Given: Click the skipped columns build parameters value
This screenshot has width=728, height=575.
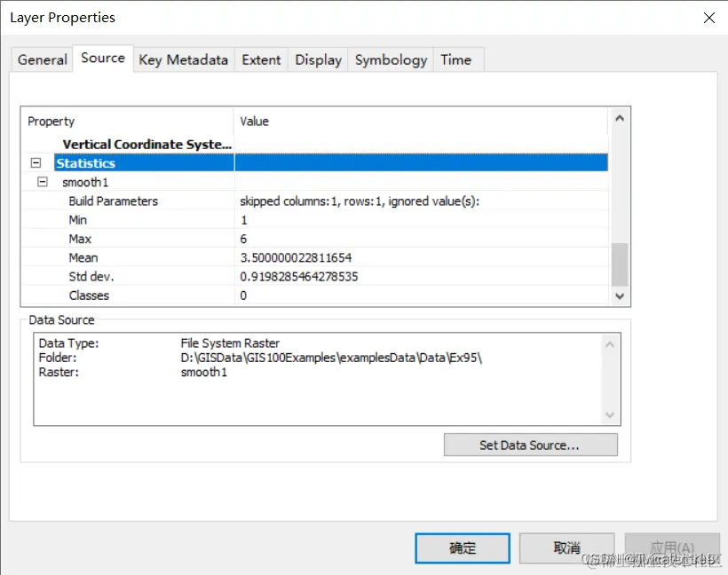Looking at the screenshot, I should tap(360, 201).
